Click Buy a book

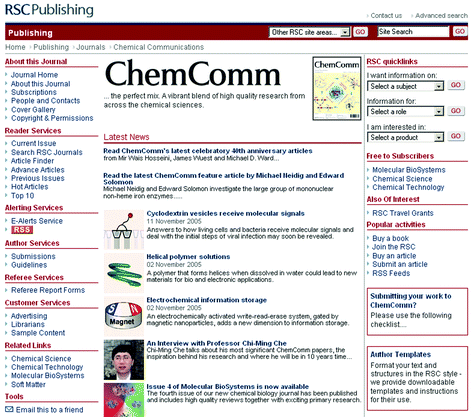pos(390,238)
